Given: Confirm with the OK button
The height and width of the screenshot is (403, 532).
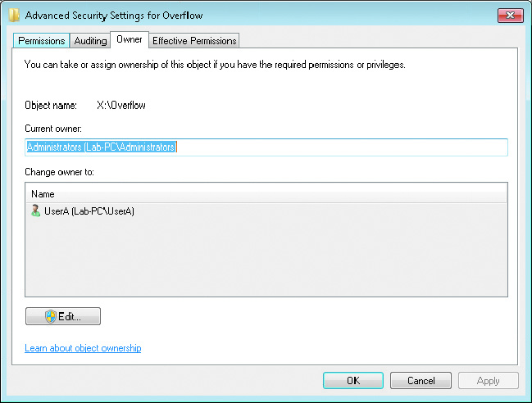Looking at the screenshot, I should pyautogui.click(x=353, y=380).
